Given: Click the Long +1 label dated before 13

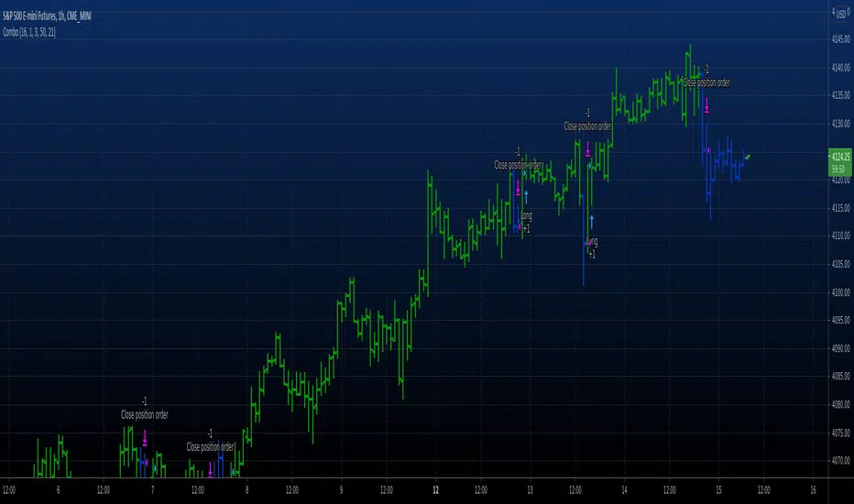Looking at the screenshot, I should (526, 223).
